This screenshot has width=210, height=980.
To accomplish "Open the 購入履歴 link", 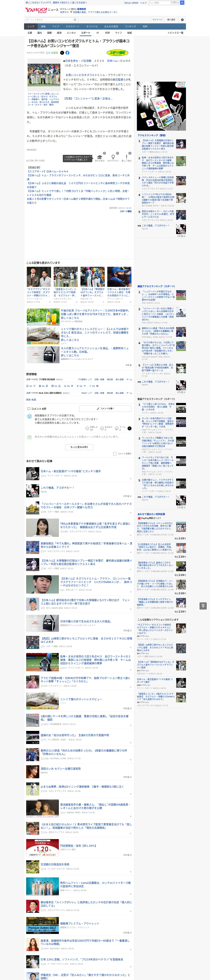I will click(x=171, y=20).
